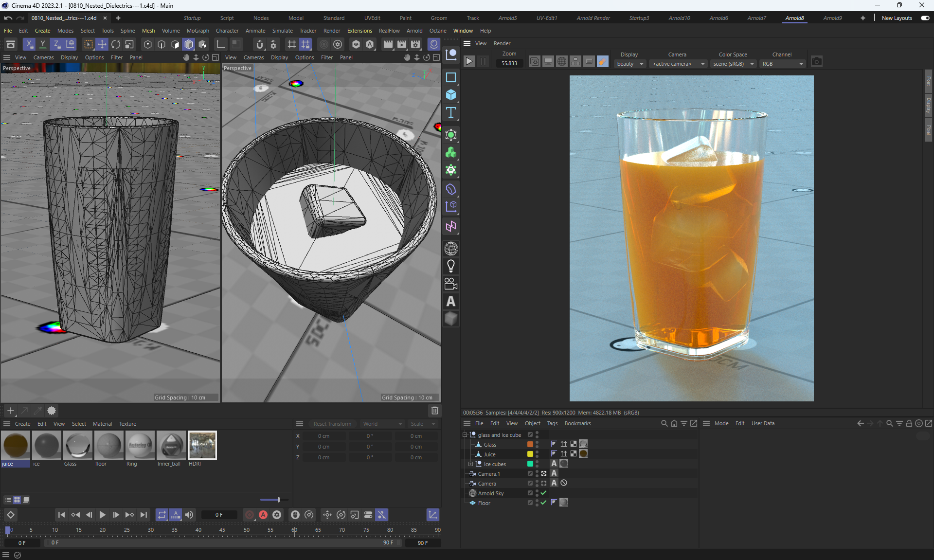Image resolution: width=934 pixels, height=560 pixels.
Task: Open the Channel RGB dropdown
Action: click(782, 64)
